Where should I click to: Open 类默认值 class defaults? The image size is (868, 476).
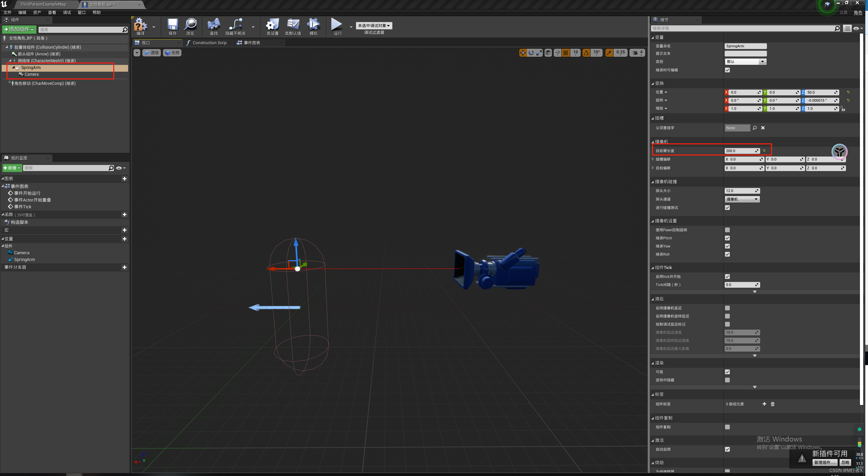click(293, 26)
